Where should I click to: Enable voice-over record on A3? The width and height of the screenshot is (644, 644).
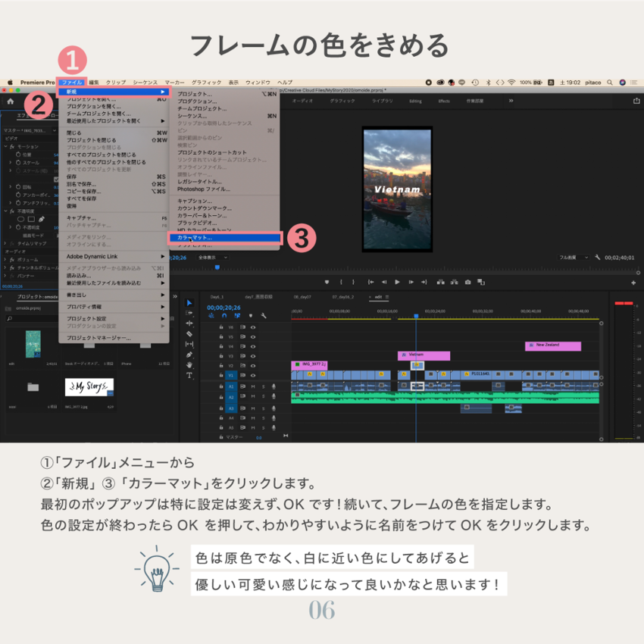point(274,408)
